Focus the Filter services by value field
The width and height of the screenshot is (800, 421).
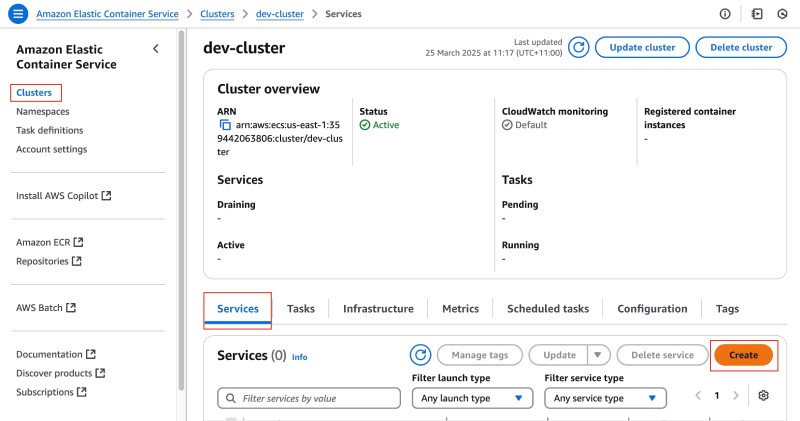coord(309,398)
